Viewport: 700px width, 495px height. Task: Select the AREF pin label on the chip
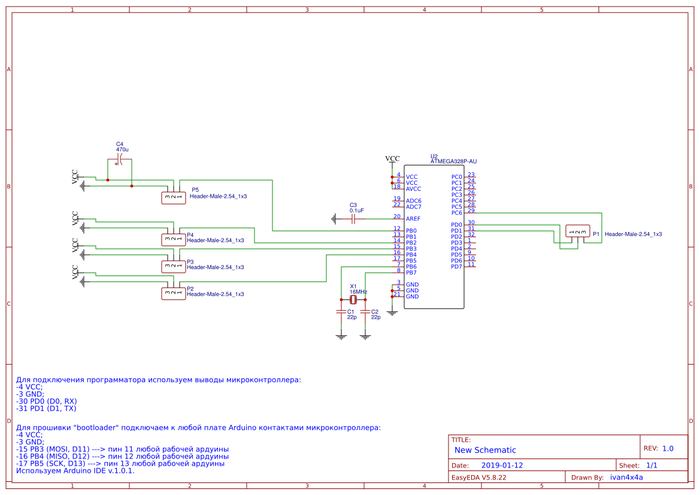[x=413, y=218]
